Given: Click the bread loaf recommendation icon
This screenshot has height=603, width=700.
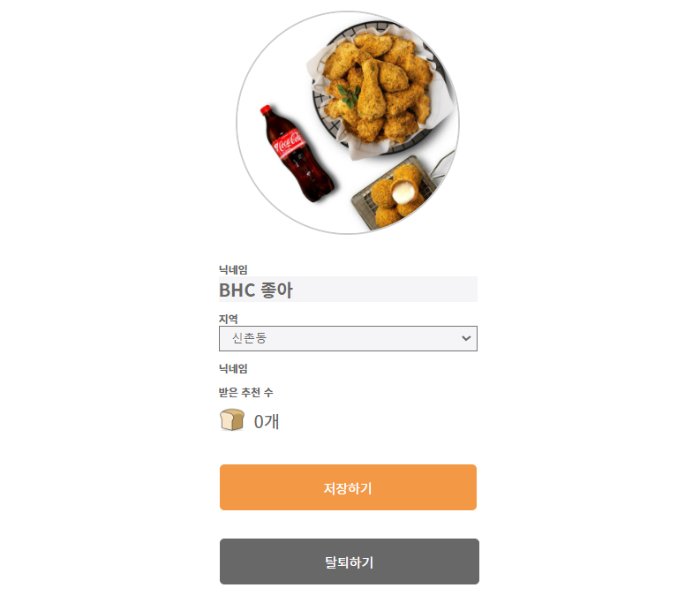Looking at the screenshot, I should (232, 420).
